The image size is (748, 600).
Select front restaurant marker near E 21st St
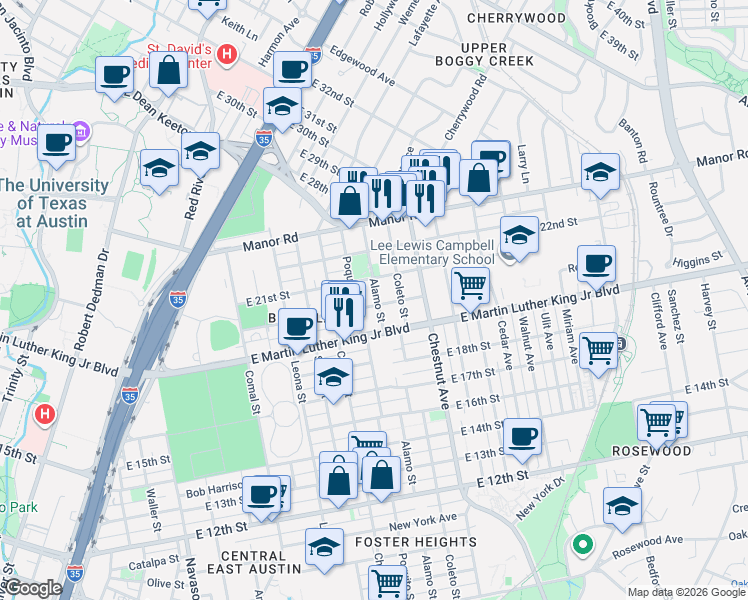[x=344, y=314]
